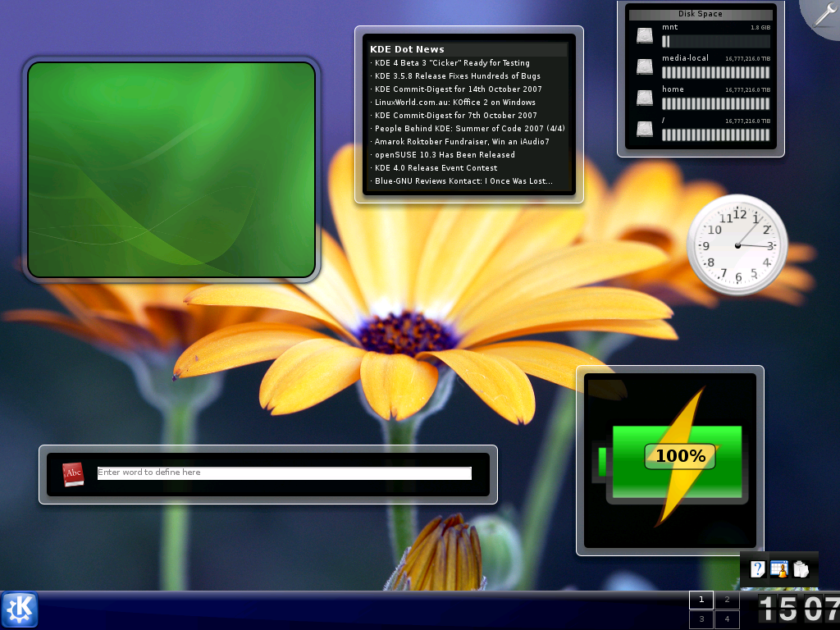Viewport: 840px width, 630px height.
Task: Focus the "Enter word to define here" field
Action: [x=285, y=472]
